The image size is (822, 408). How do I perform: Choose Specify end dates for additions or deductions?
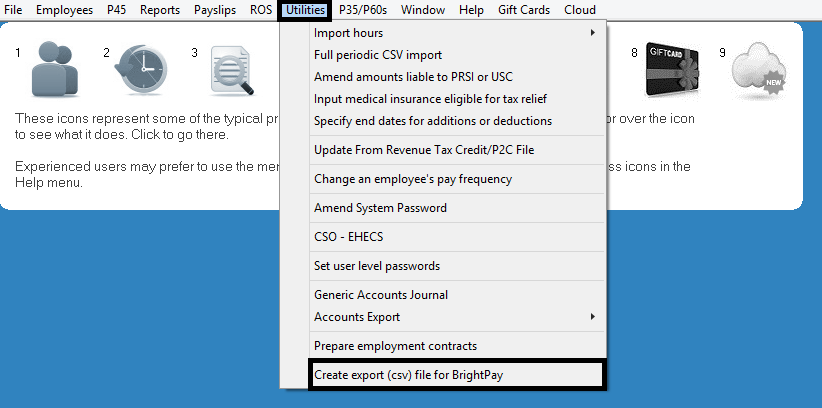tap(457, 121)
